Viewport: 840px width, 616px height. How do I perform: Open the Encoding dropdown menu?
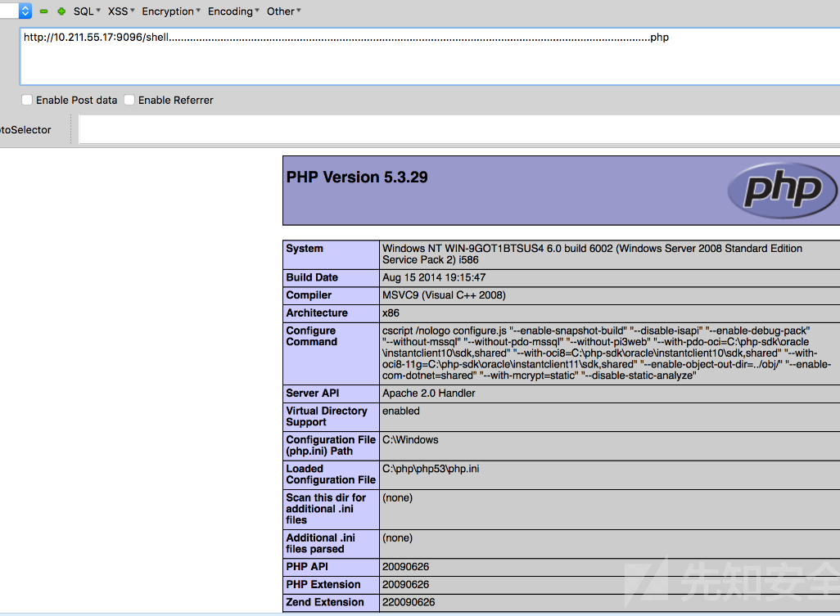pyautogui.click(x=233, y=11)
